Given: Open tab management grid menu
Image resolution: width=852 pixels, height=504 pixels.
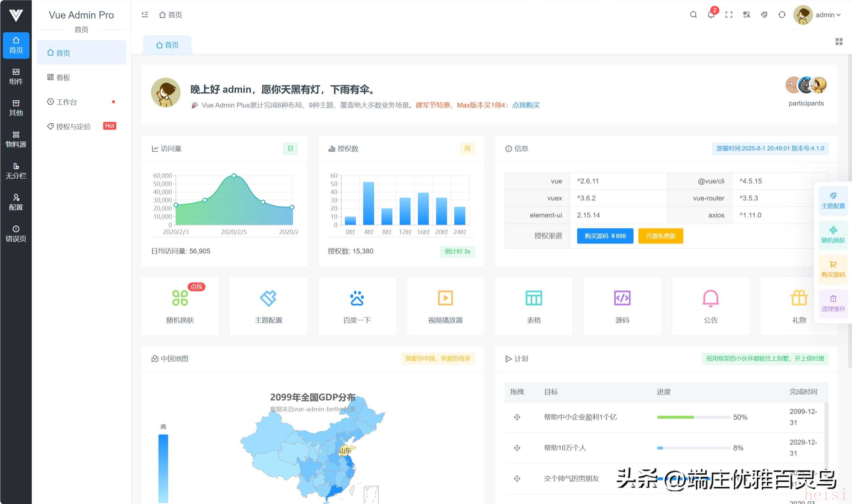Looking at the screenshot, I should click(839, 42).
